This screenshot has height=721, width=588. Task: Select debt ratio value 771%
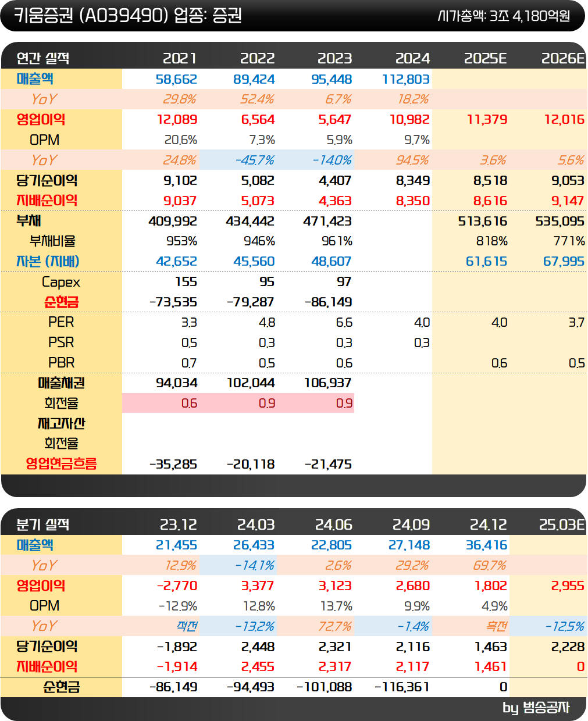tap(569, 241)
